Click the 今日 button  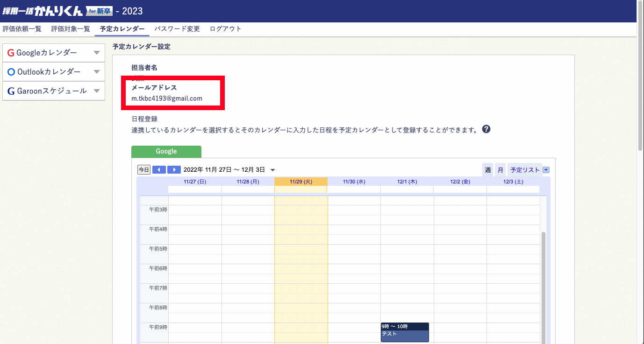coord(144,170)
